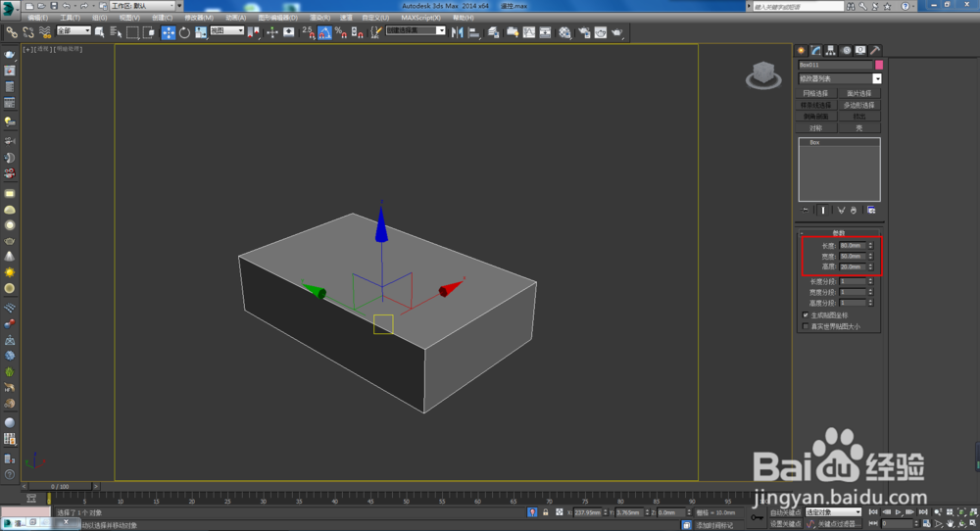Toggle the 2.5D Snaps icon
Image resolution: width=980 pixels, height=531 pixels.
[x=309, y=32]
